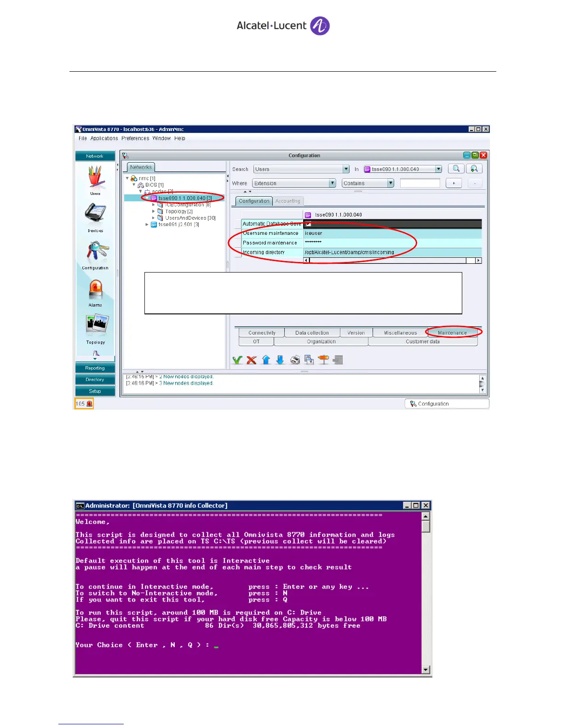
Task: Click the horizontal scrollbar under attribute table
Action: (392, 260)
